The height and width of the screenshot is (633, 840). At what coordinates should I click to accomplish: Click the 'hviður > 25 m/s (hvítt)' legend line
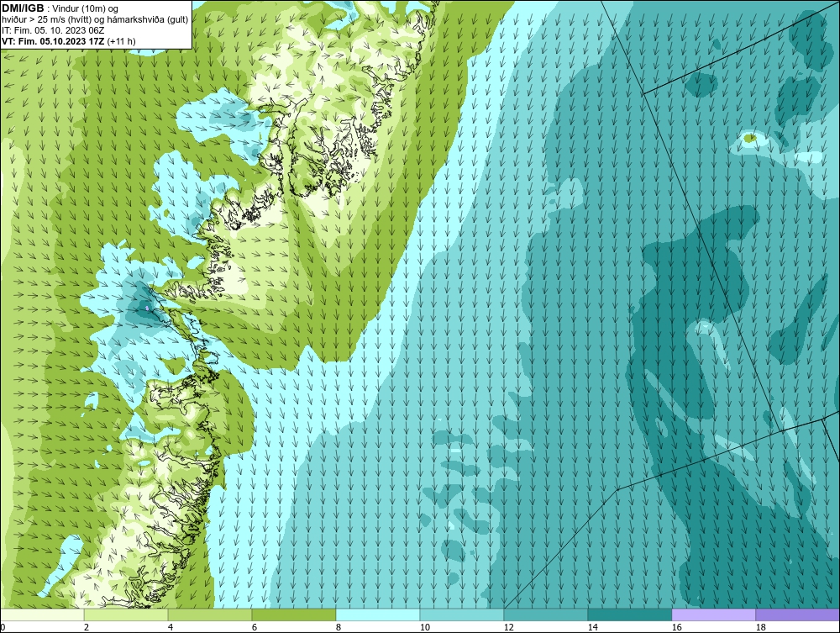tap(95, 20)
